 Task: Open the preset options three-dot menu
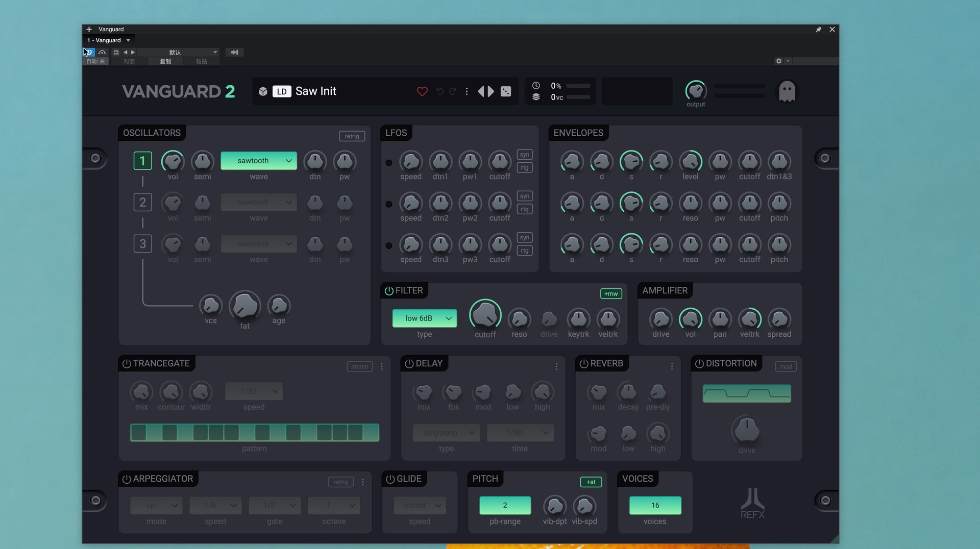tap(467, 91)
